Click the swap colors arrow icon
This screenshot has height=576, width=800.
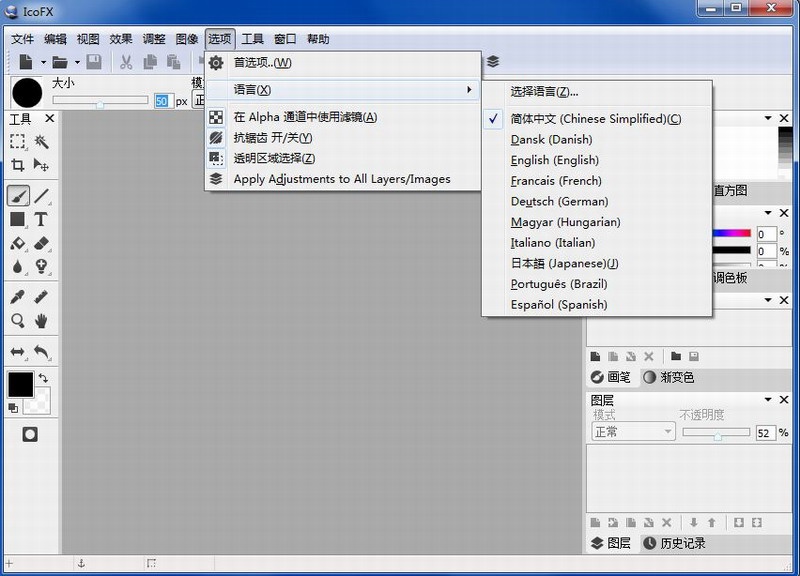click(x=43, y=378)
